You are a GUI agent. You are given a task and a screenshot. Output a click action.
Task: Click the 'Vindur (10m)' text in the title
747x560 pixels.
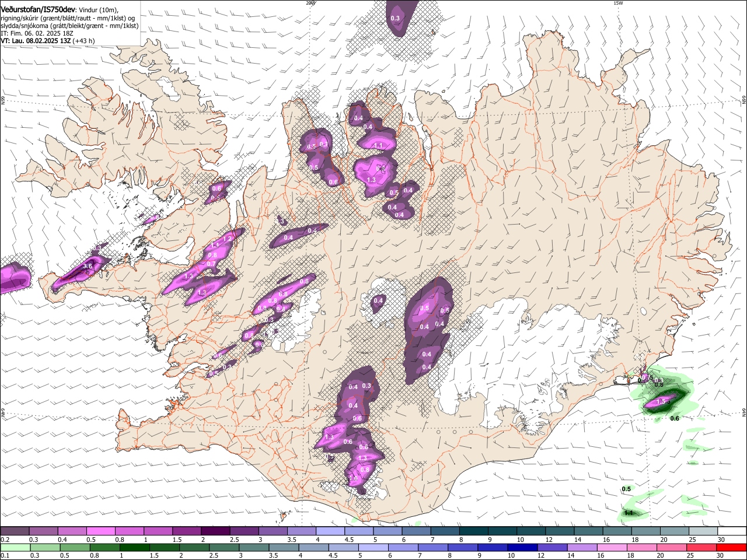tap(99, 10)
